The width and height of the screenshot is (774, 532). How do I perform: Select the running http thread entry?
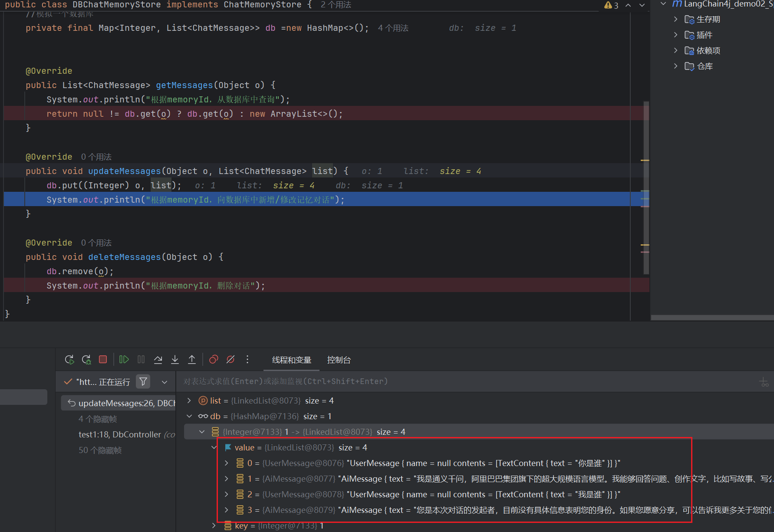pos(97,382)
